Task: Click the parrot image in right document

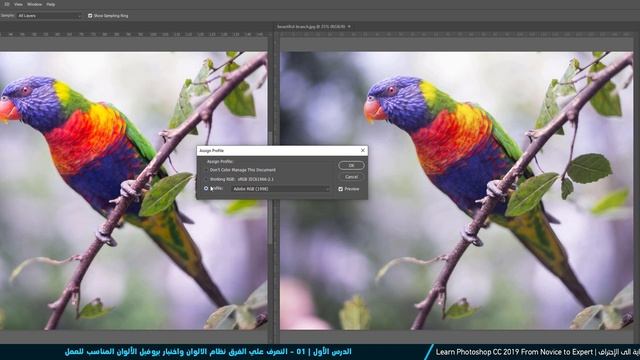Action: point(457,190)
